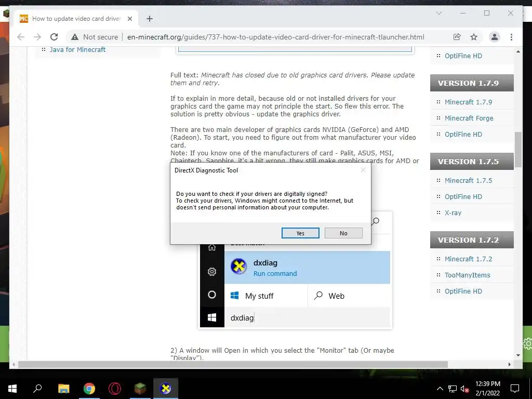Open File Explorer from taskbar
The image size is (532, 399).
pos(63,389)
